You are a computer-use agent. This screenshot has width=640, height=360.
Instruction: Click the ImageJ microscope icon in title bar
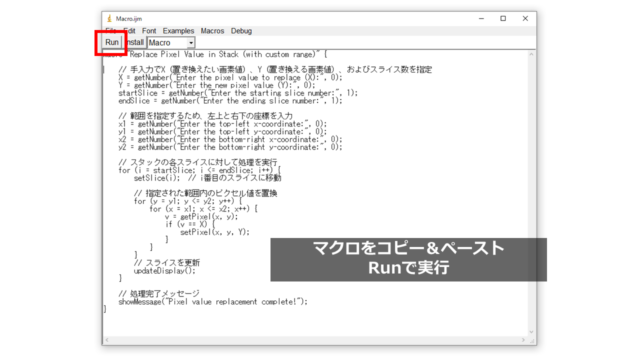coord(109,19)
